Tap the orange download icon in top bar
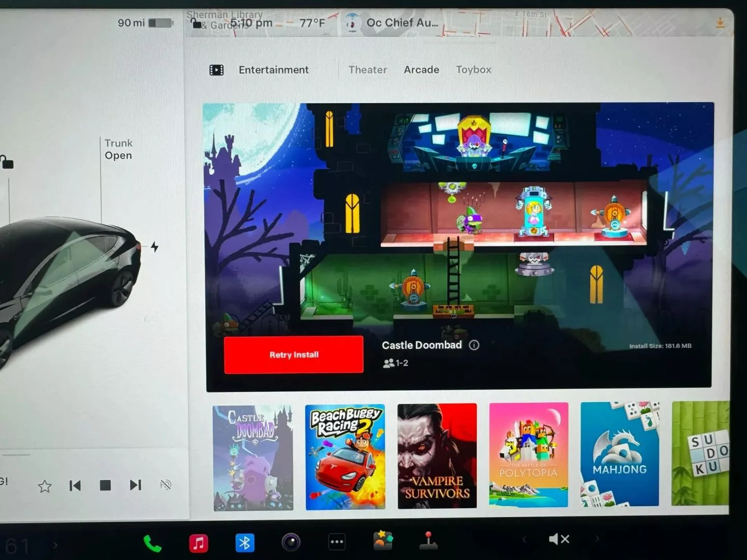 (x=720, y=23)
